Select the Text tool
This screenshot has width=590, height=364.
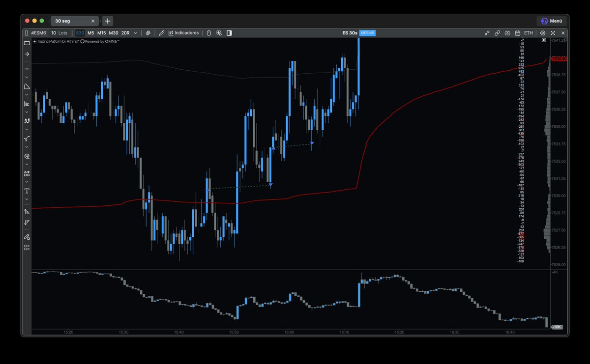[x=27, y=191]
